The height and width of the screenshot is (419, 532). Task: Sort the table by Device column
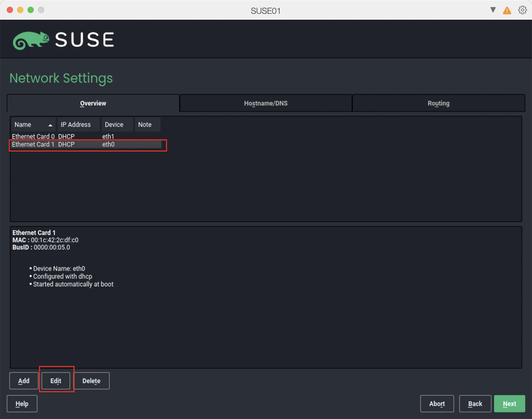point(114,125)
